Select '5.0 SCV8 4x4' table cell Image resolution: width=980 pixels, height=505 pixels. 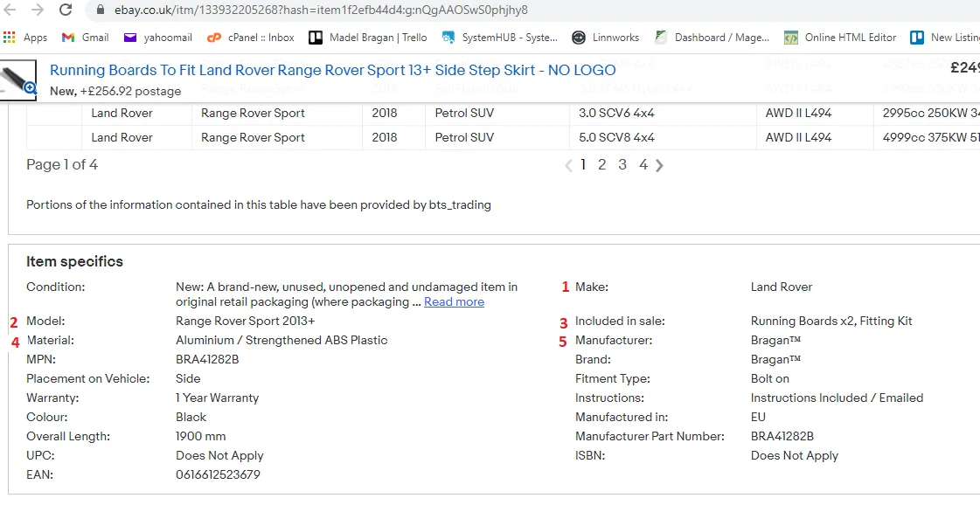pyautogui.click(x=617, y=137)
